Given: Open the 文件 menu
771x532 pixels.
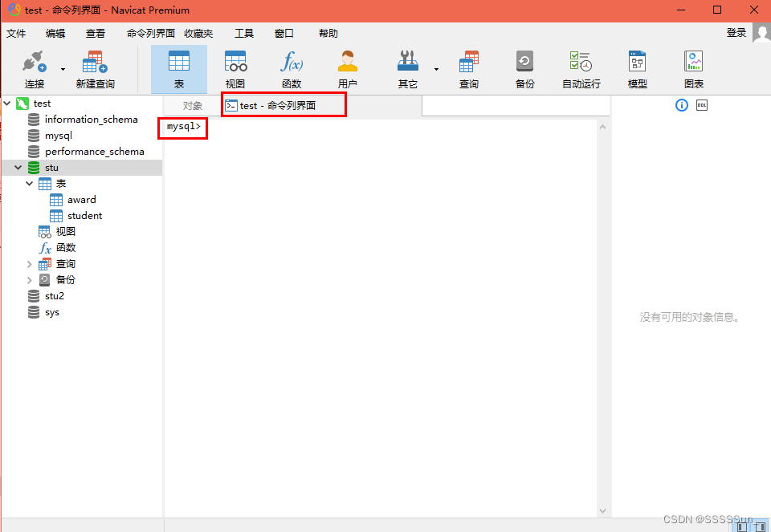Looking at the screenshot, I should tap(16, 34).
